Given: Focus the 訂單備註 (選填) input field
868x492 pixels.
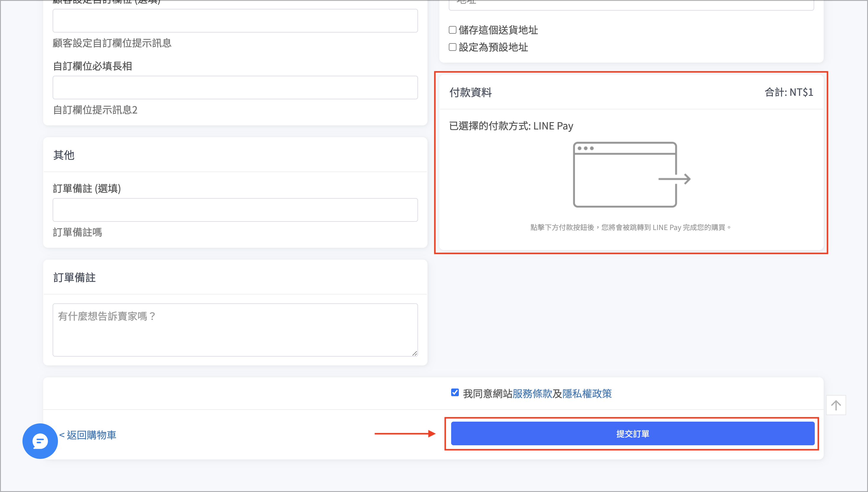Looking at the screenshot, I should coord(235,210).
